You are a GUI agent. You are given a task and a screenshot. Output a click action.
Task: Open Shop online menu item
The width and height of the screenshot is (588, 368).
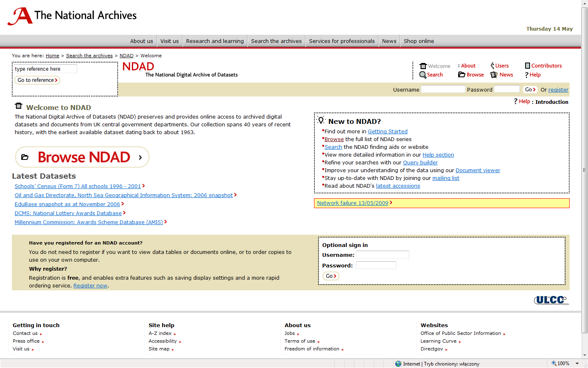tap(419, 41)
